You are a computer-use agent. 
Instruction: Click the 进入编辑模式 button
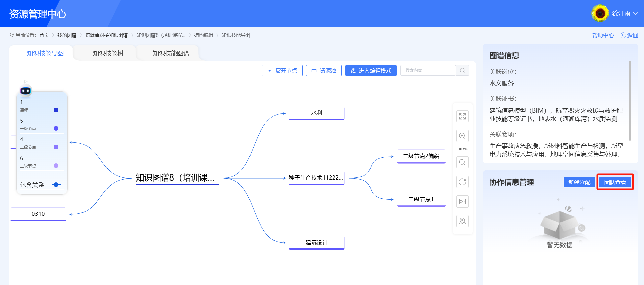tap(371, 70)
